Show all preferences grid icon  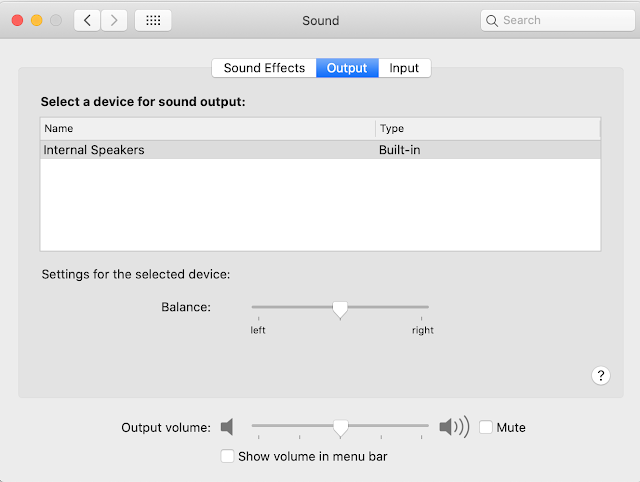[x=153, y=20]
